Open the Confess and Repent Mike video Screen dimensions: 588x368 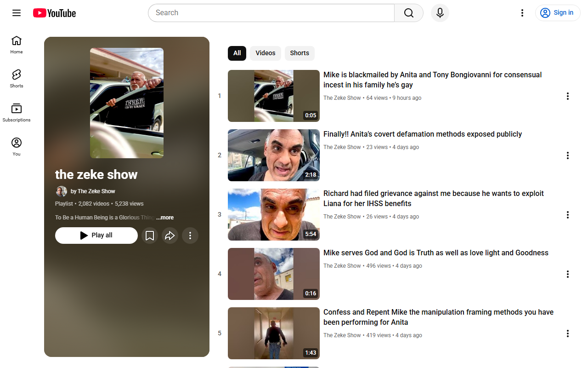click(x=438, y=317)
